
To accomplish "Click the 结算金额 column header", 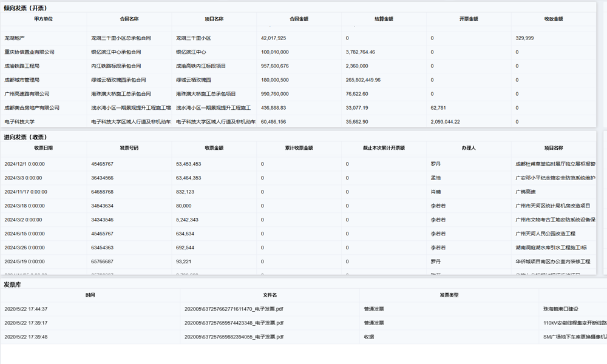I will point(384,19).
